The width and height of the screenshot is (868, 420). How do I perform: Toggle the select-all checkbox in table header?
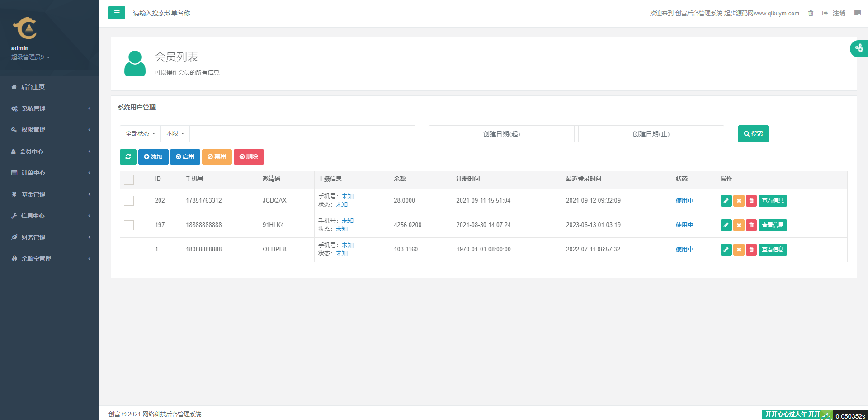pyautogui.click(x=129, y=180)
